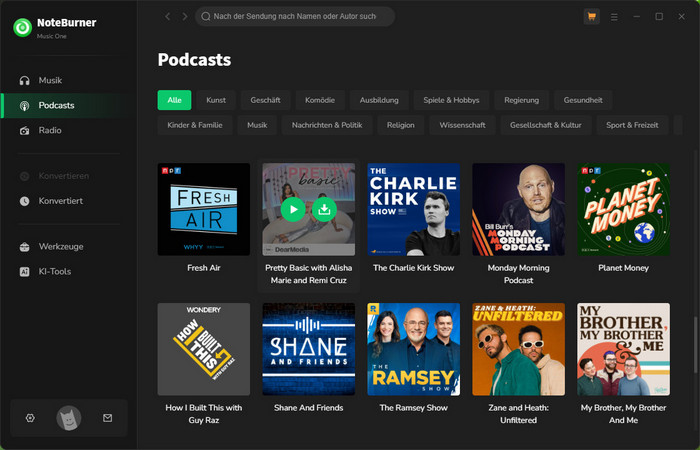The height and width of the screenshot is (450, 700).
Task: Filter podcasts by Religion
Action: coord(400,125)
